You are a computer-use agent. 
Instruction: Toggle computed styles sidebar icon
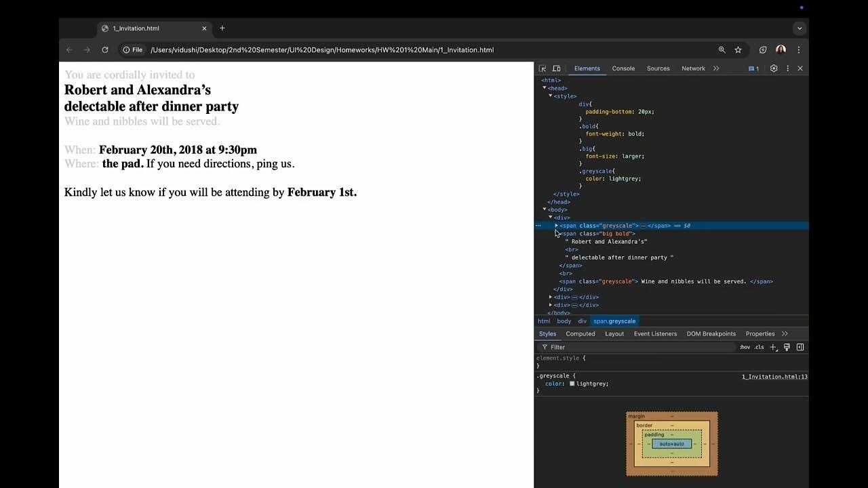[800, 347]
